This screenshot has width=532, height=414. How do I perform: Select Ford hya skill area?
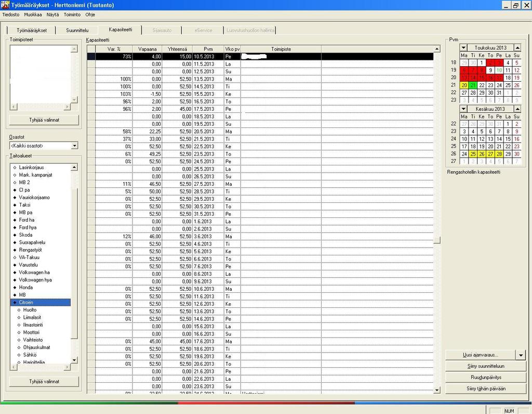(x=28, y=227)
